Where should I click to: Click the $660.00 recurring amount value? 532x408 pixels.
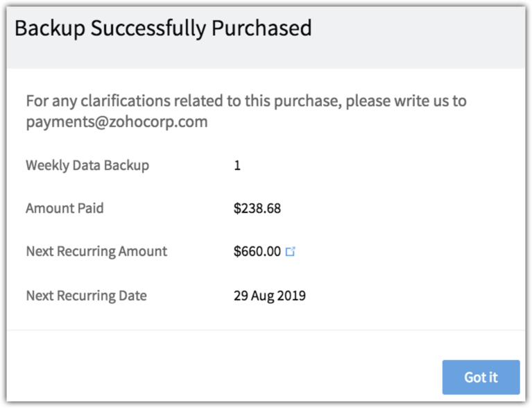(257, 251)
